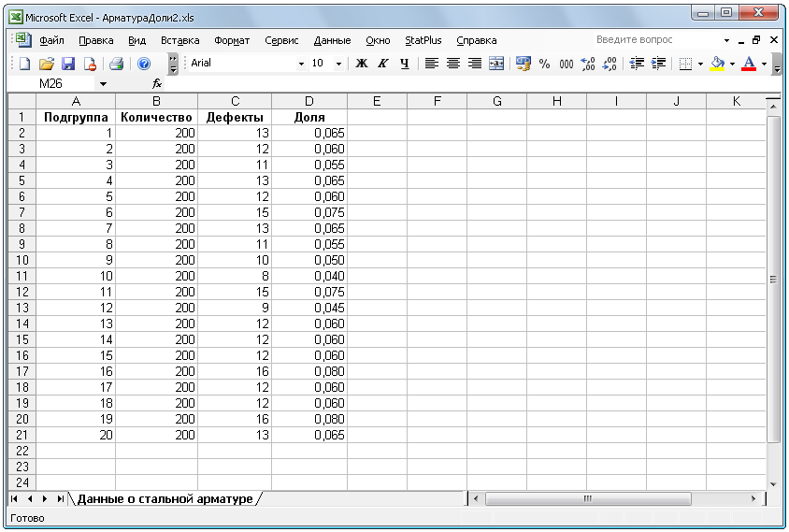The image size is (789, 532).
Task: Center text in cell
Action: (452, 64)
